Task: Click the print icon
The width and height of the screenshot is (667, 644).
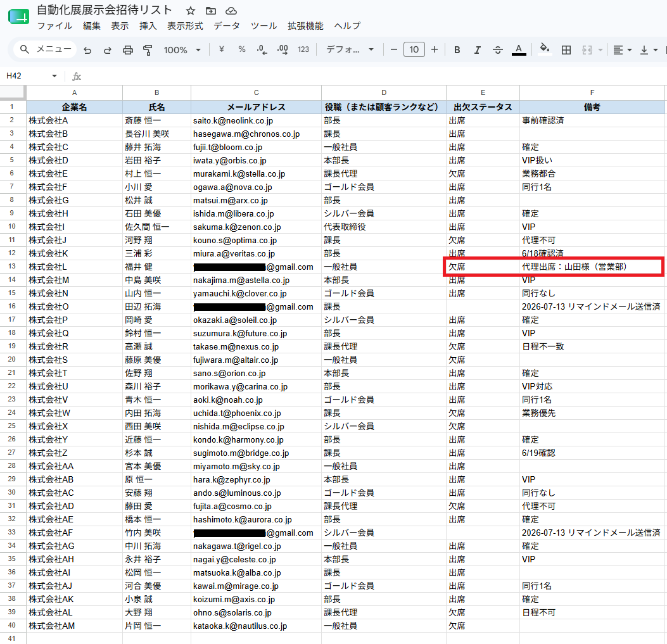Action: 127,50
